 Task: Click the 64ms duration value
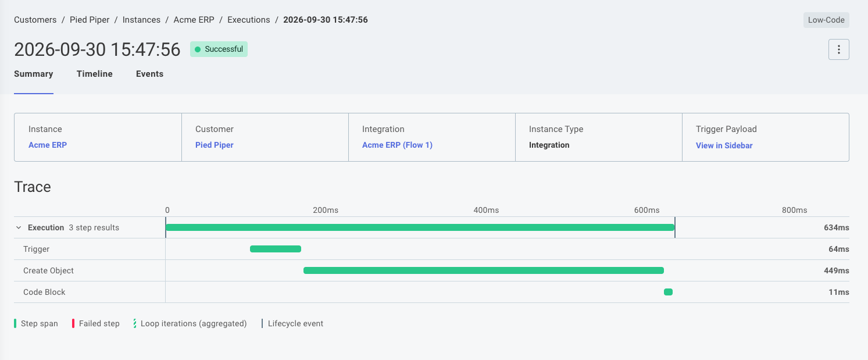[838, 249]
